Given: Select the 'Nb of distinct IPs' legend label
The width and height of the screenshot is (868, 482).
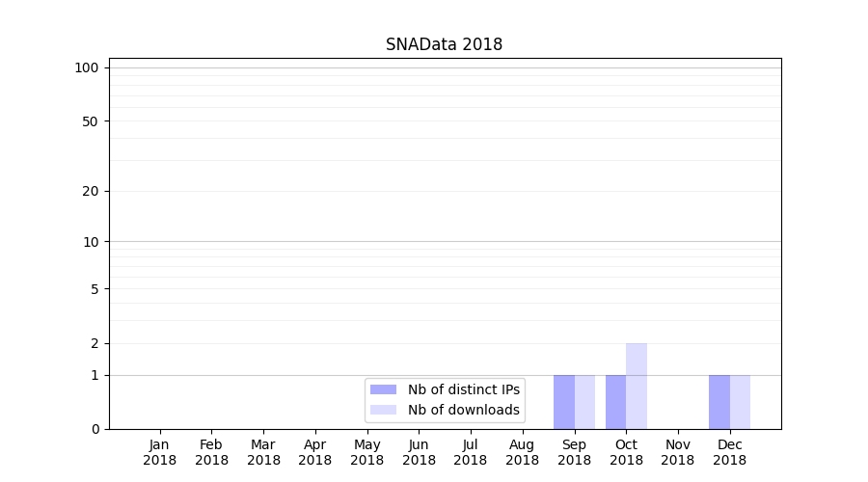Looking at the screenshot, I should point(463,389).
